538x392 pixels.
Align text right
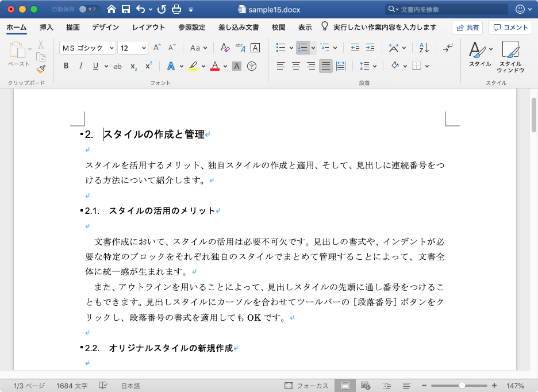click(311, 66)
